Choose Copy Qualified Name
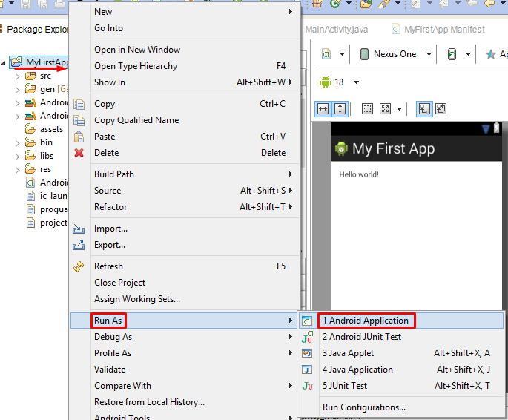508x420 pixels. 184,120
